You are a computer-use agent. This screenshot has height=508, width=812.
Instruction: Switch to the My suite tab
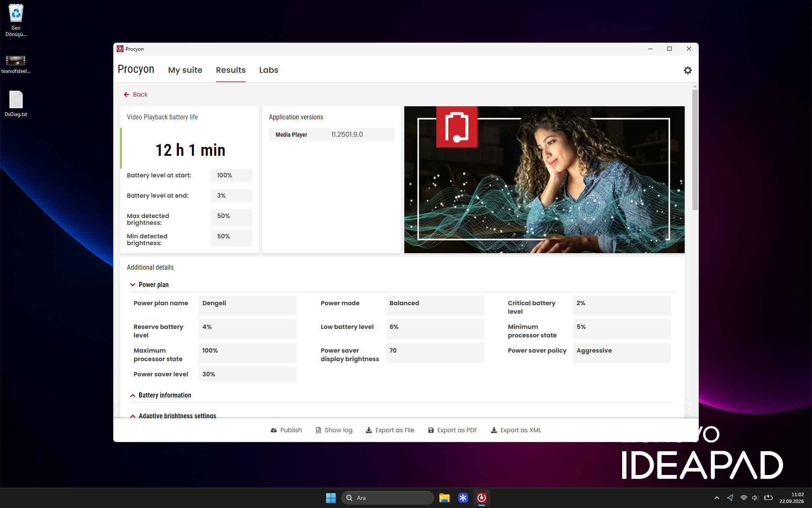185,70
